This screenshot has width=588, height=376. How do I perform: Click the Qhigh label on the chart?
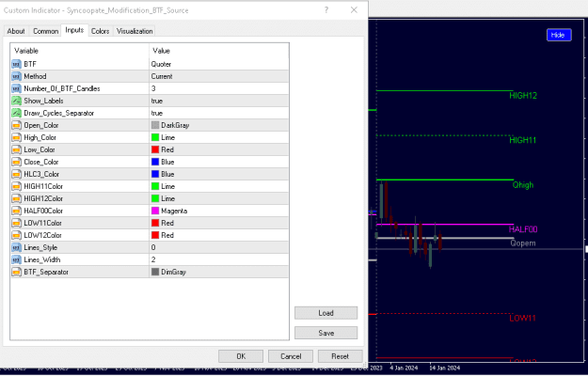click(x=523, y=185)
